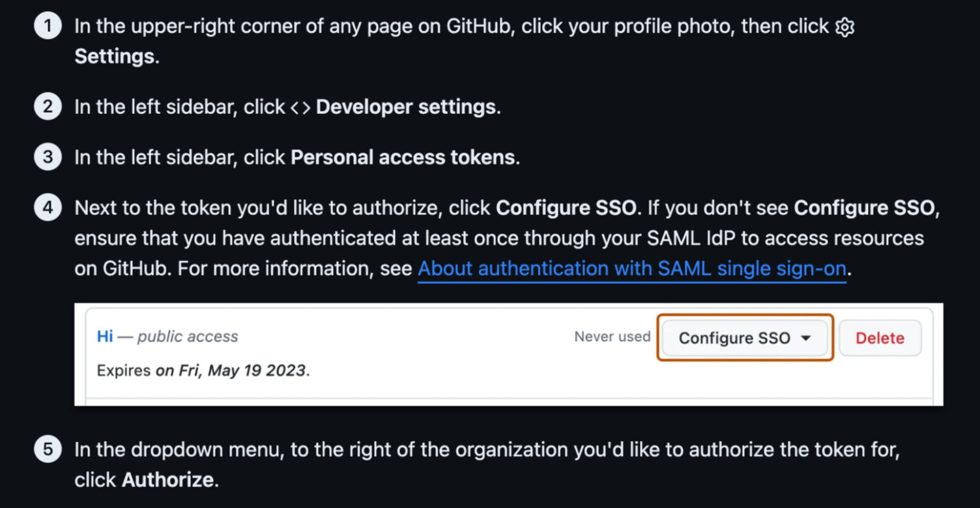The height and width of the screenshot is (508, 980).
Task: Click the Personal access tokens label
Action: (x=404, y=157)
